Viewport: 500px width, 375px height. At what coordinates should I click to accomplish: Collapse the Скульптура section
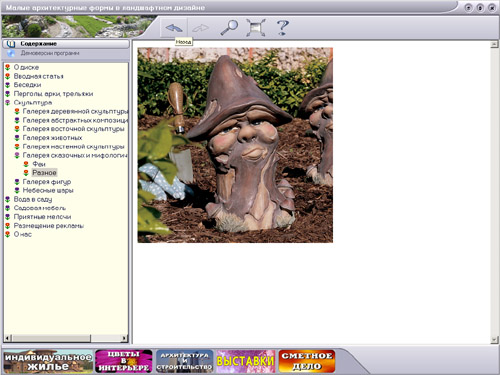click(x=33, y=103)
